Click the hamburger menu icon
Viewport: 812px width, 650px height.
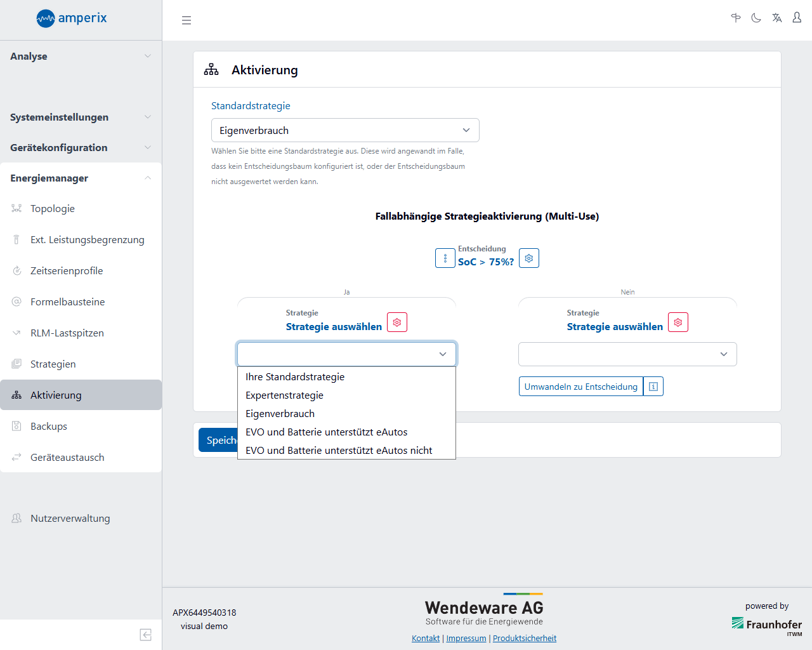187,20
